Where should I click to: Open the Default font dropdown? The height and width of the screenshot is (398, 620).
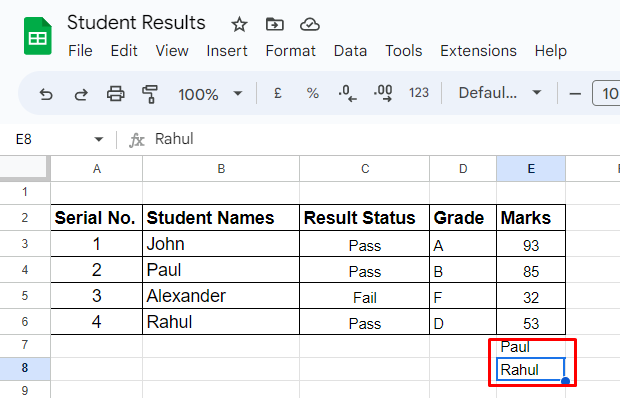click(x=499, y=93)
